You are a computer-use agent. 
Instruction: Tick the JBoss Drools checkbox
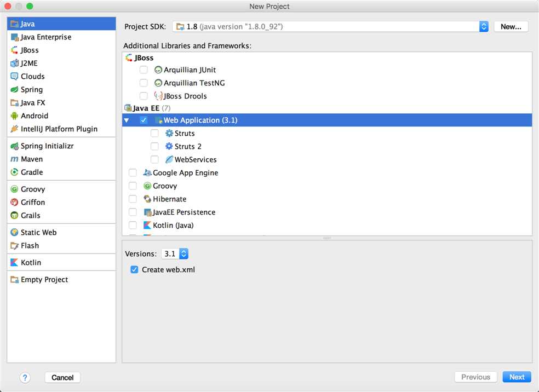[x=144, y=96]
